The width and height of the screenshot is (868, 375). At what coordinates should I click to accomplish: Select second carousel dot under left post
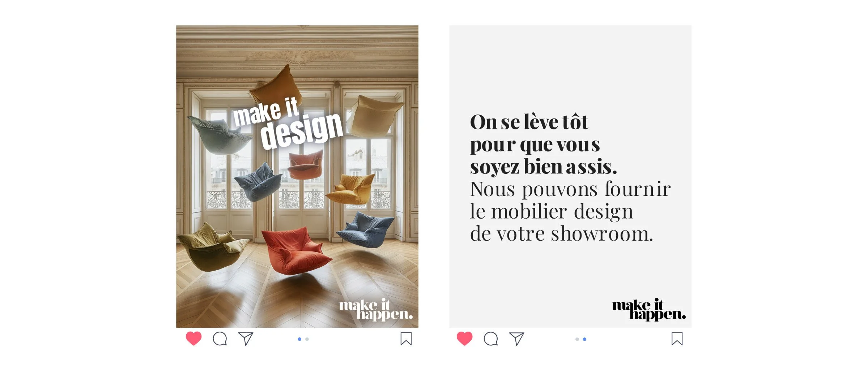(307, 339)
